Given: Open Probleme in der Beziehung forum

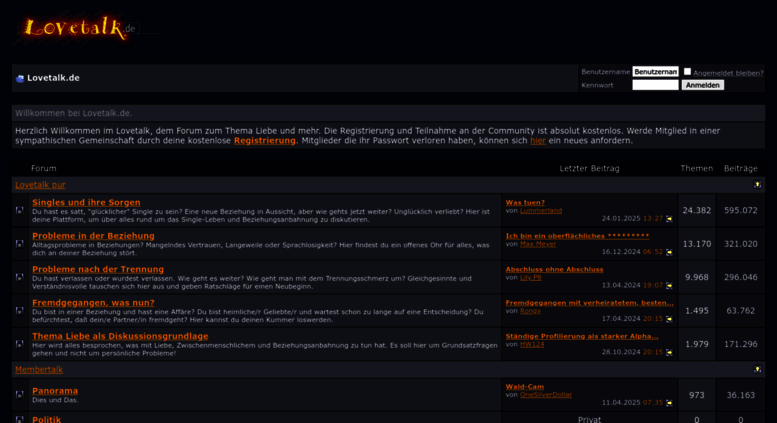Looking at the screenshot, I should (93, 236).
